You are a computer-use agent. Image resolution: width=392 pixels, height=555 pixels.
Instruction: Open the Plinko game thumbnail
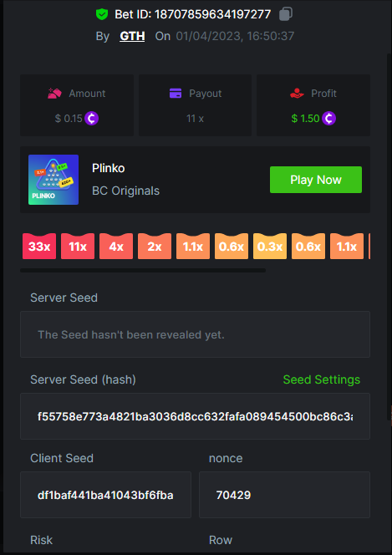pyautogui.click(x=53, y=180)
